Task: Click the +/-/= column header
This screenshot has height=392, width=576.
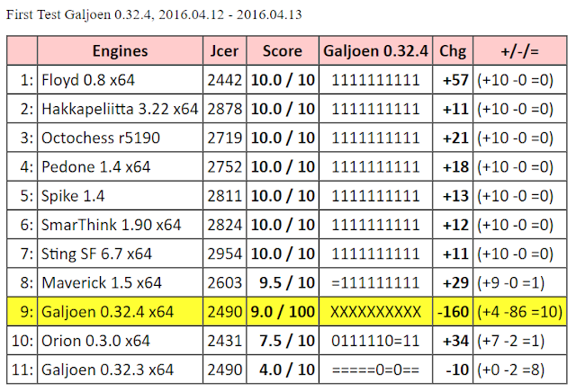Action: point(520,50)
